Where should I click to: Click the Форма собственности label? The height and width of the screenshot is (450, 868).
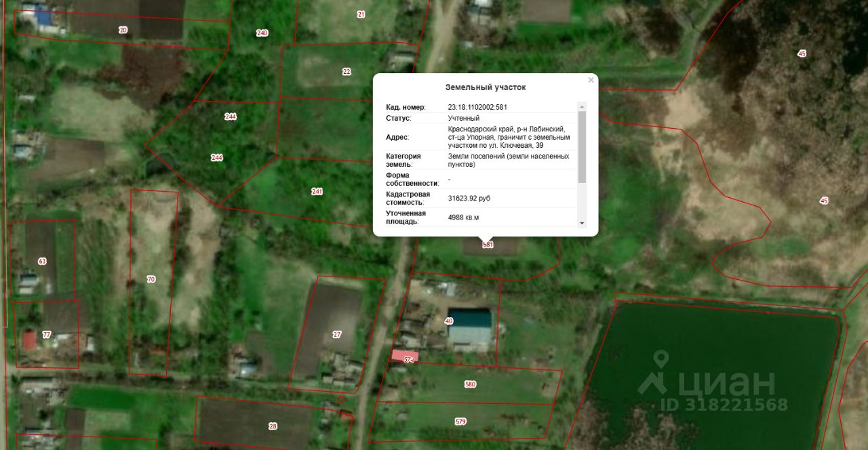pyautogui.click(x=413, y=179)
